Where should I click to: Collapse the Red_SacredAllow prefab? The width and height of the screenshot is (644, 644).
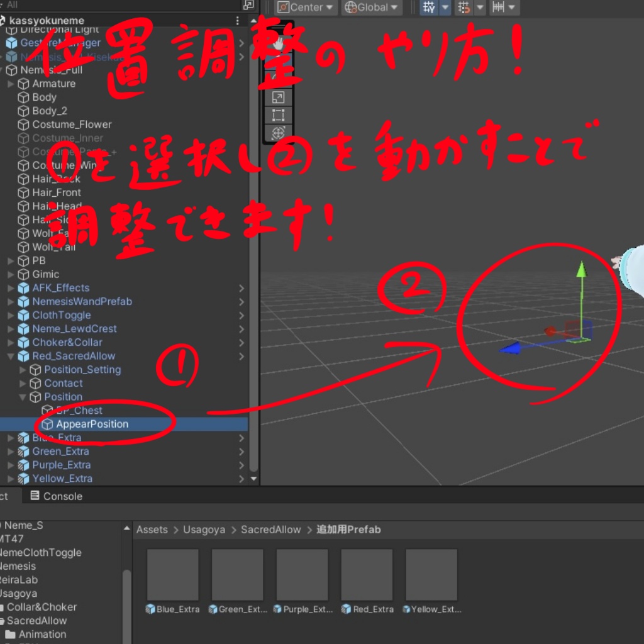pyautogui.click(x=11, y=356)
